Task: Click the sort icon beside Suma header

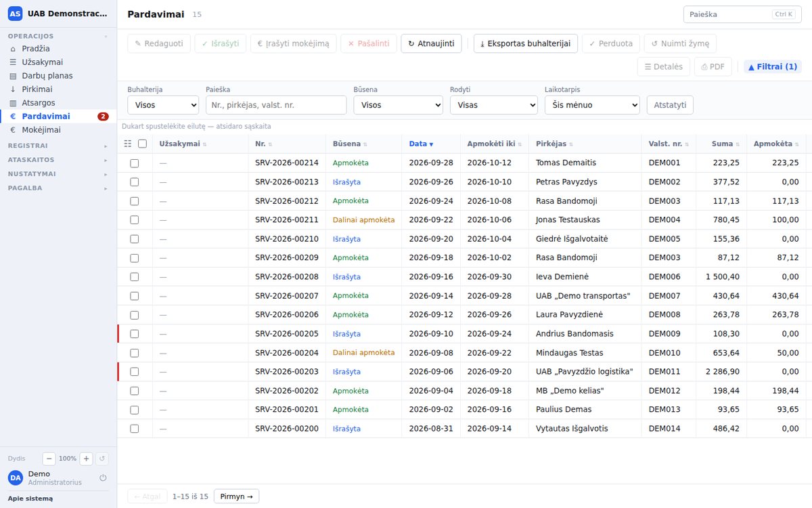Action: click(738, 144)
